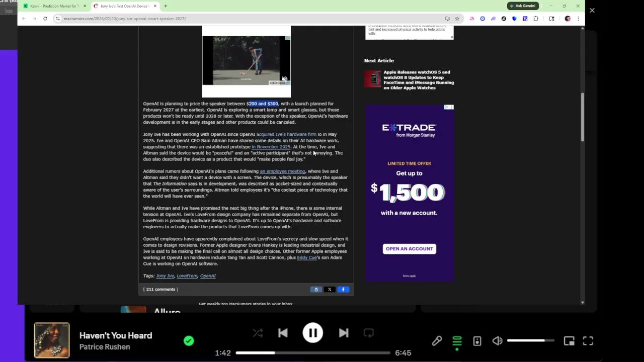Open Chrome side panel icon

click(x=551, y=19)
